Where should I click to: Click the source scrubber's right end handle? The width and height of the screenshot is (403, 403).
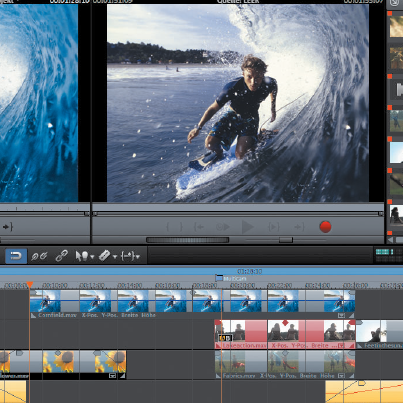[381, 214]
